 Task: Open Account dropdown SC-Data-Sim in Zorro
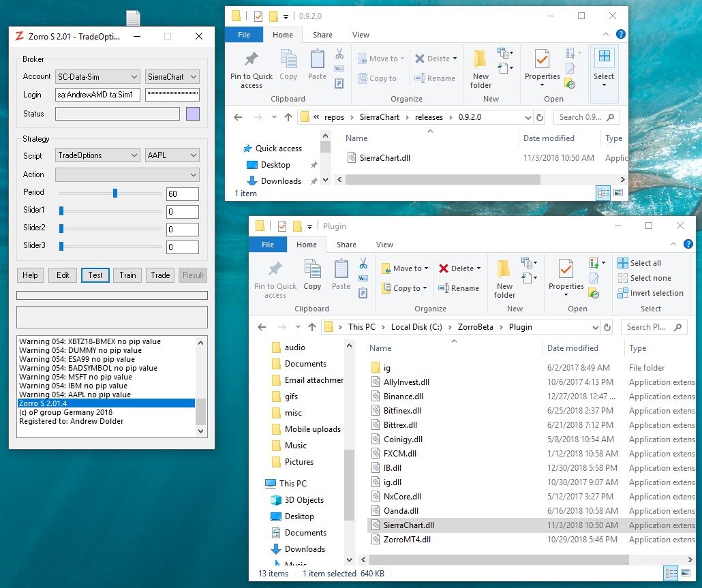pyautogui.click(x=97, y=77)
